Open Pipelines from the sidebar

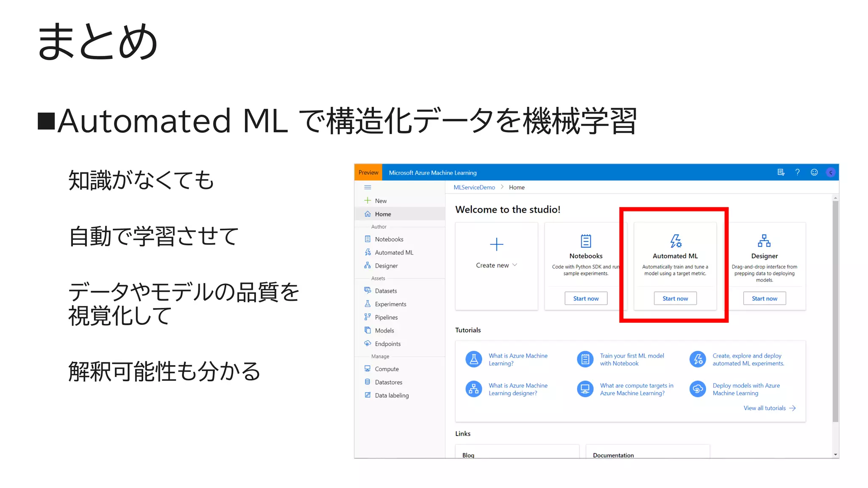[400, 317]
